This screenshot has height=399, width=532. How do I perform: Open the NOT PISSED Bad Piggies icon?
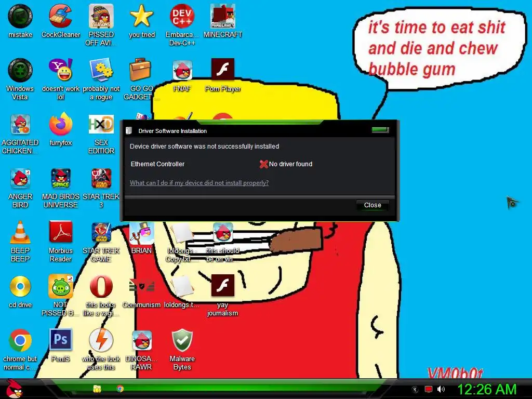pyautogui.click(x=60, y=286)
